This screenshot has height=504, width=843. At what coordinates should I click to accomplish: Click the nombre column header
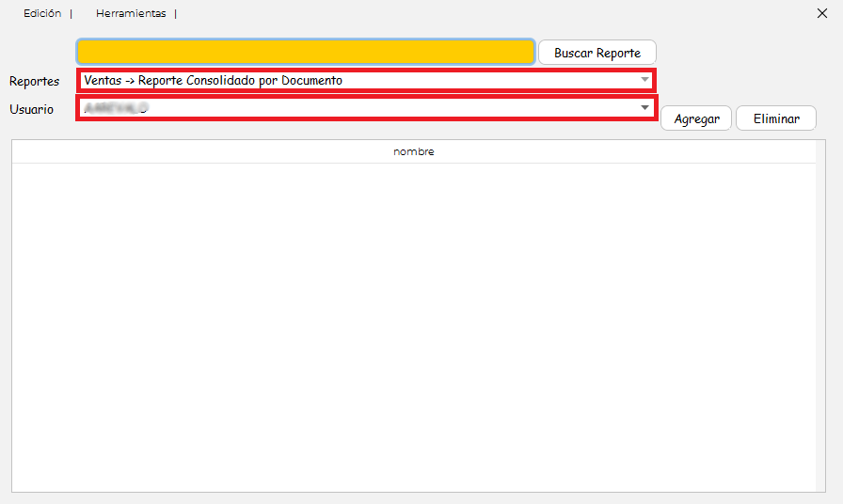[x=413, y=151]
